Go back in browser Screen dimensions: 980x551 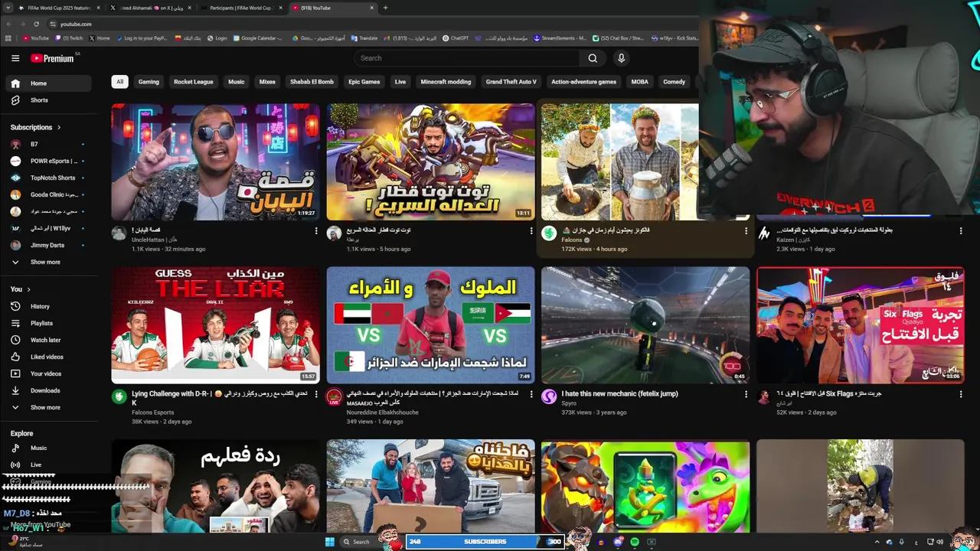click(9, 24)
